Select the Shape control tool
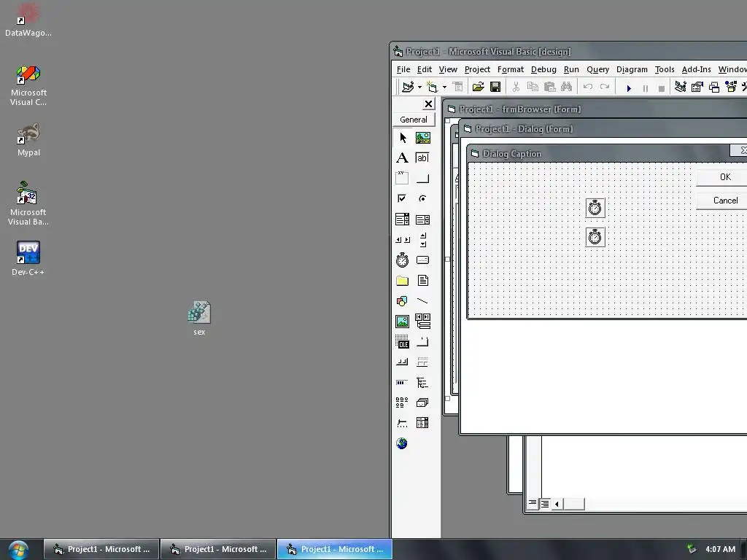Viewport: 747px width, 560px height. click(x=403, y=301)
